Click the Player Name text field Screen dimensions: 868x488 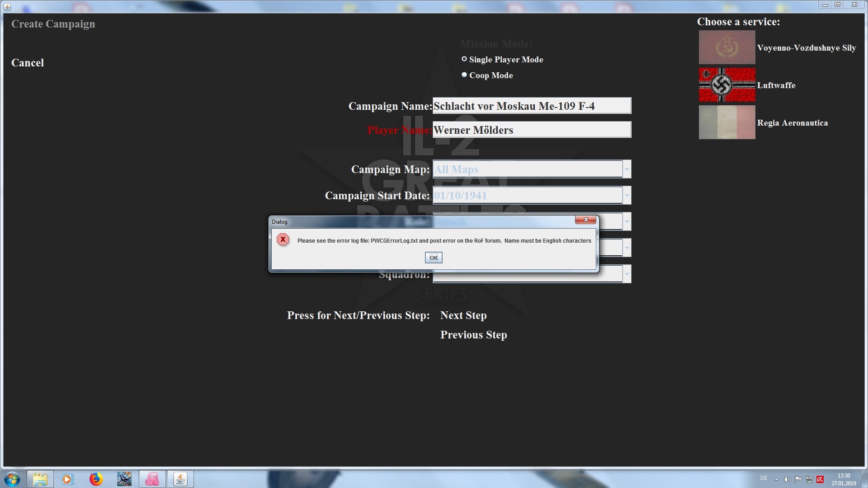click(x=532, y=130)
